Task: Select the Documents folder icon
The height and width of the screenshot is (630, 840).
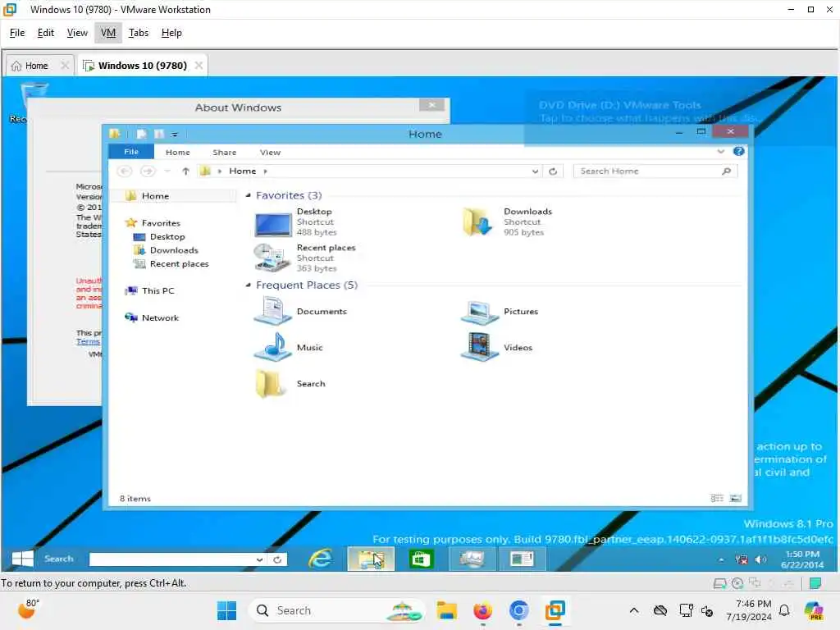Action: tap(272, 311)
